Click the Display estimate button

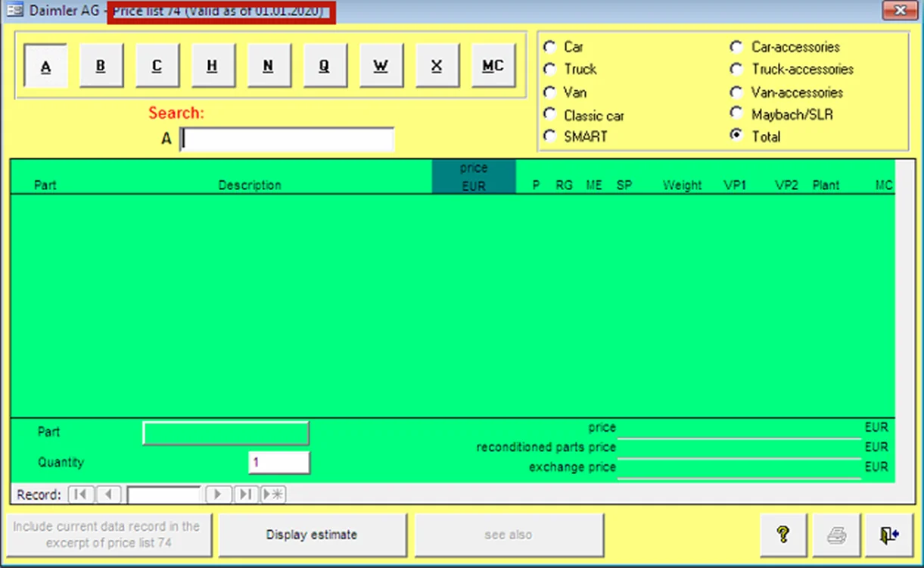(x=312, y=535)
